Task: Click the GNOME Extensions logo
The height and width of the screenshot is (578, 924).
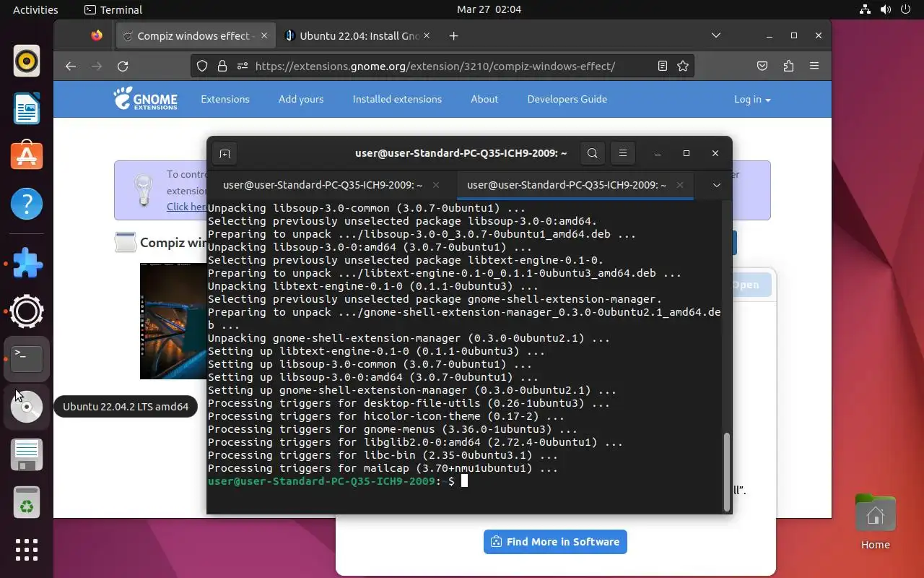Action: pos(145,99)
